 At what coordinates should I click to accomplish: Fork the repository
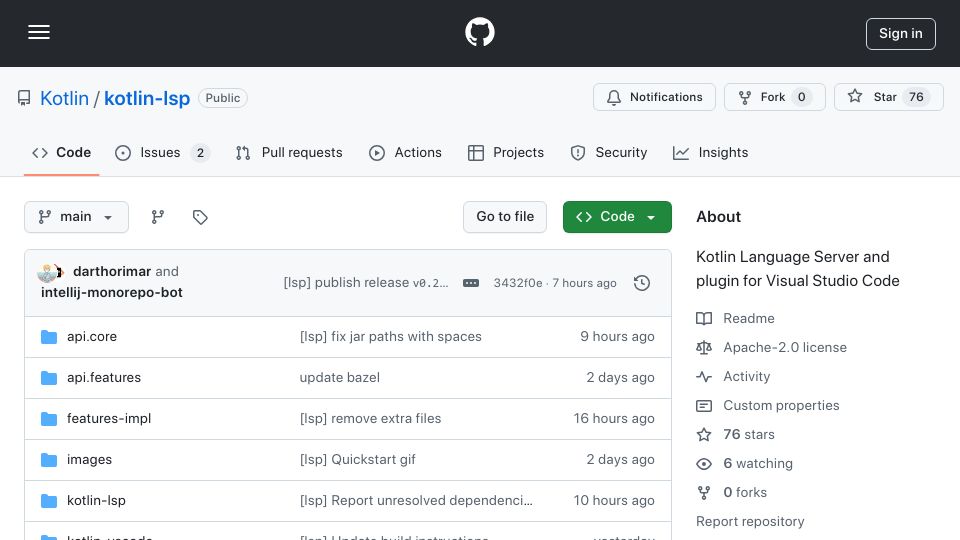pyautogui.click(x=774, y=97)
